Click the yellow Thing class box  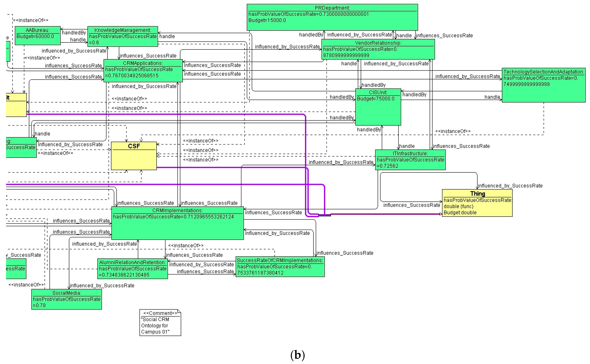coord(477,203)
